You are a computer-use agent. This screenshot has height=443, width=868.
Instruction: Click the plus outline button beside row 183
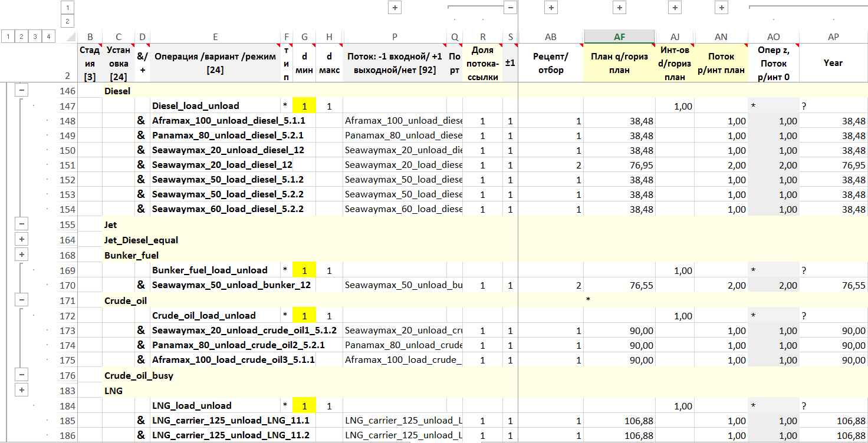pos(22,389)
